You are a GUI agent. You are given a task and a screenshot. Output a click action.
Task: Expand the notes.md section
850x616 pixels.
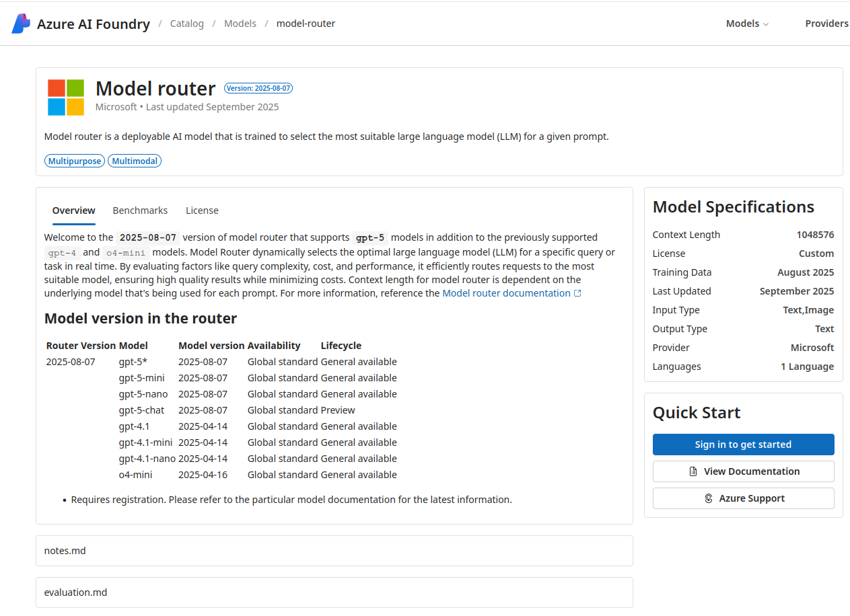point(334,551)
